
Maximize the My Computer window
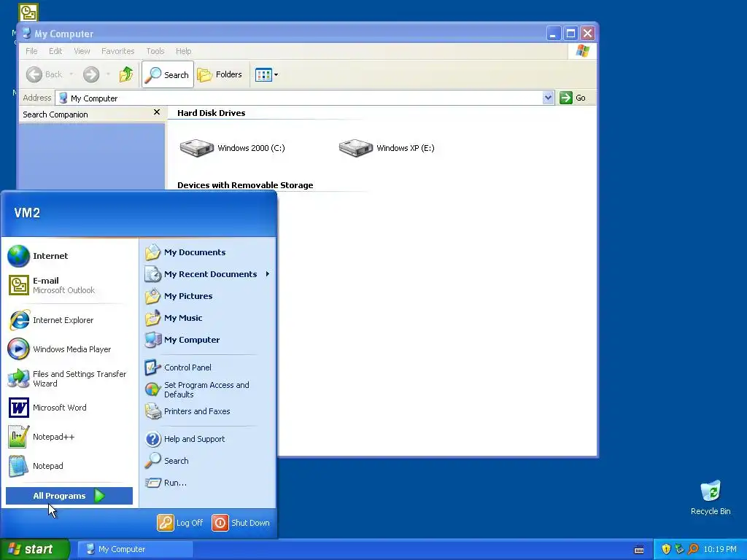pos(570,34)
